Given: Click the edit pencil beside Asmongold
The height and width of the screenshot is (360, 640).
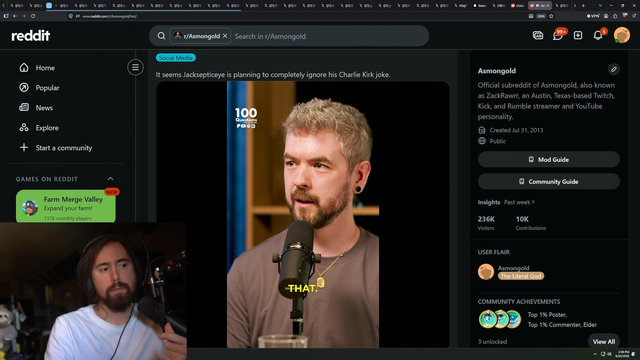Looking at the screenshot, I should tap(613, 69).
